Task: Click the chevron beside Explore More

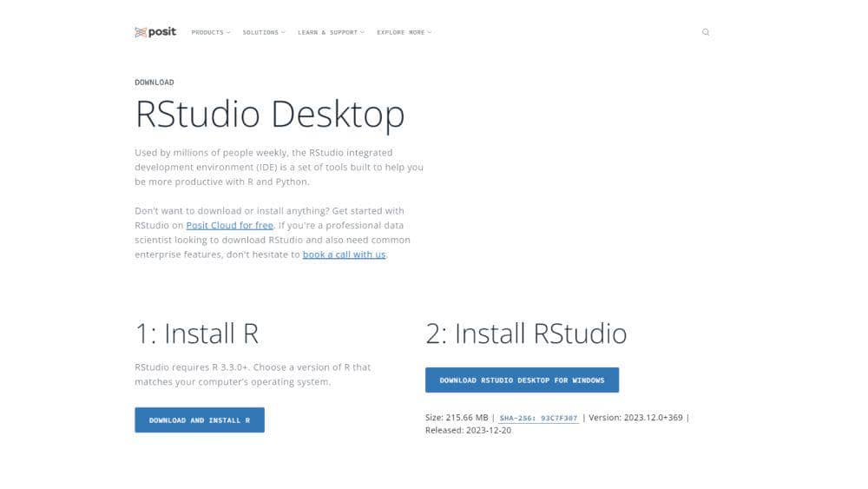Action: (430, 32)
